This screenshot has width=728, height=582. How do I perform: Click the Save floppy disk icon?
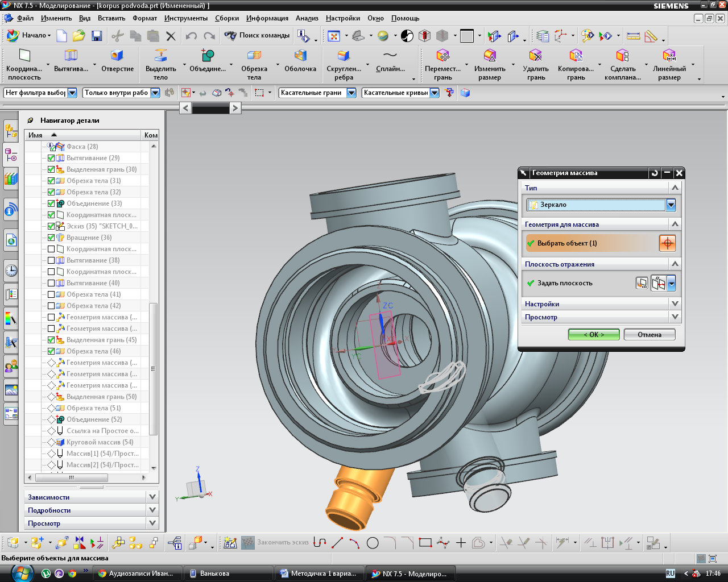click(97, 36)
